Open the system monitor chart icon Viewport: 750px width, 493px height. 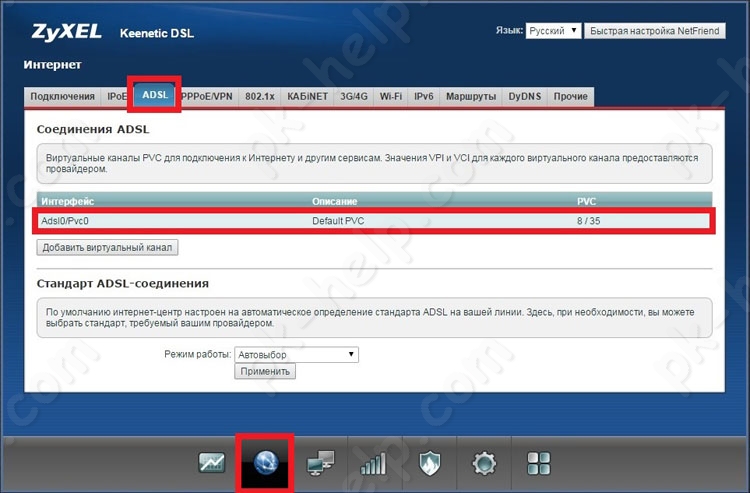pyautogui.click(x=211, y=463)
